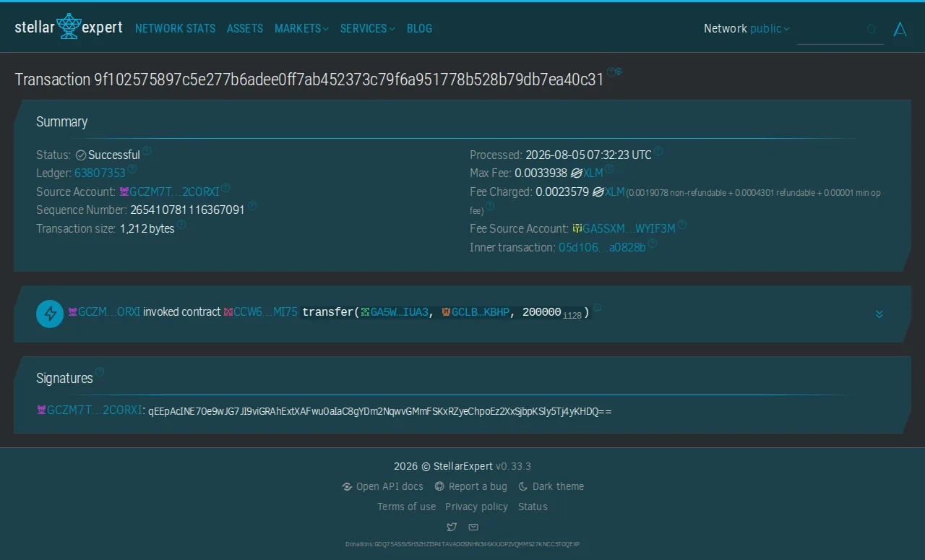Open ledger 63807353 link
Screen dimensions: 925x560
coord(100,173)
